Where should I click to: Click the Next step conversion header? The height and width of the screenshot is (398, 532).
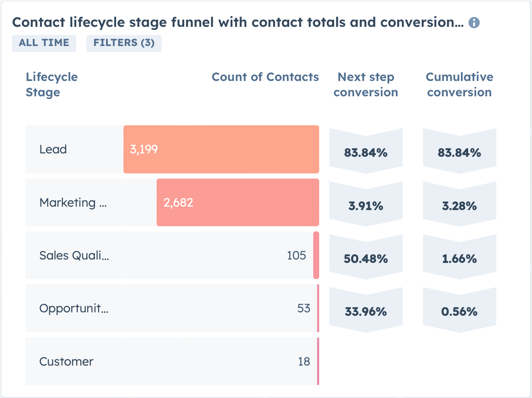(366, 84)
